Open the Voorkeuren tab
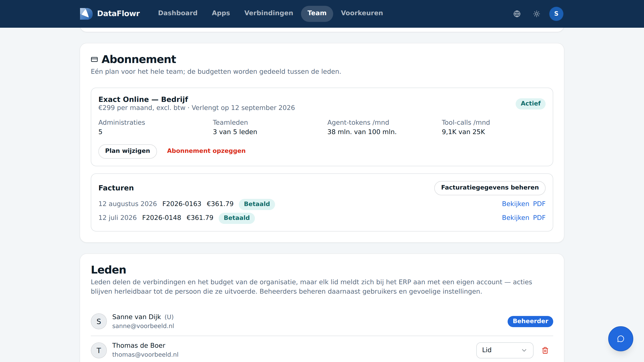The image size is (644, 362). (362, 13)
